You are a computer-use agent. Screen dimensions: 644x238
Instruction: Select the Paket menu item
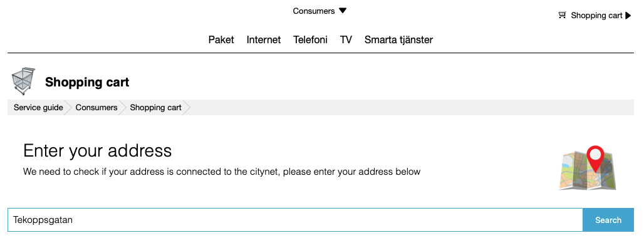tap(221, 40)
